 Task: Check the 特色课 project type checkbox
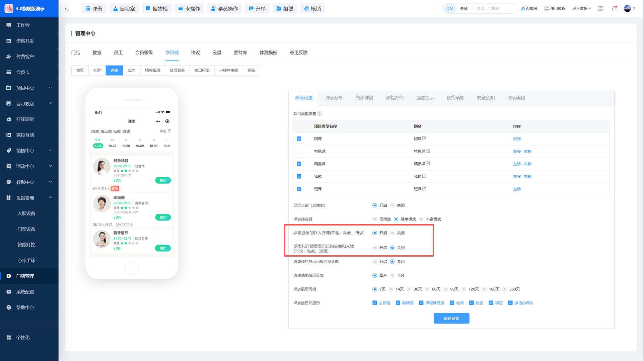299,151
